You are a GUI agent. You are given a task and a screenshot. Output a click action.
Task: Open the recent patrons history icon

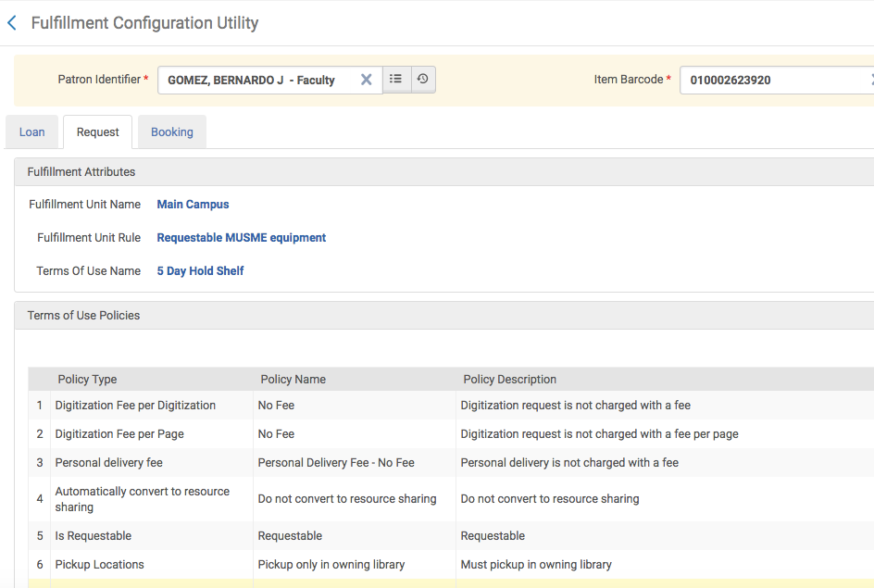pos(423,79)
